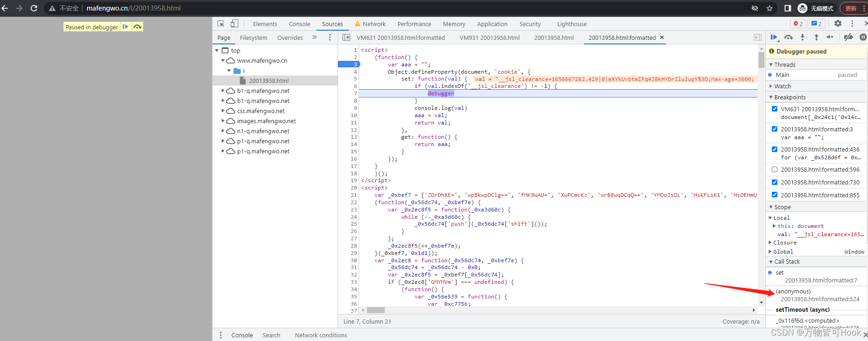Resume from the Paused in debugger overlay
This screenshot has height=341, width=868.
126,27
